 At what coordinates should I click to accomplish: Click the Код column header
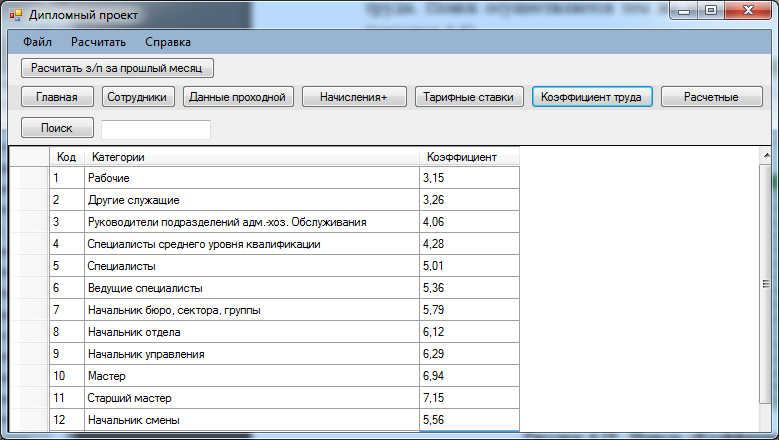tap(67, 157)
